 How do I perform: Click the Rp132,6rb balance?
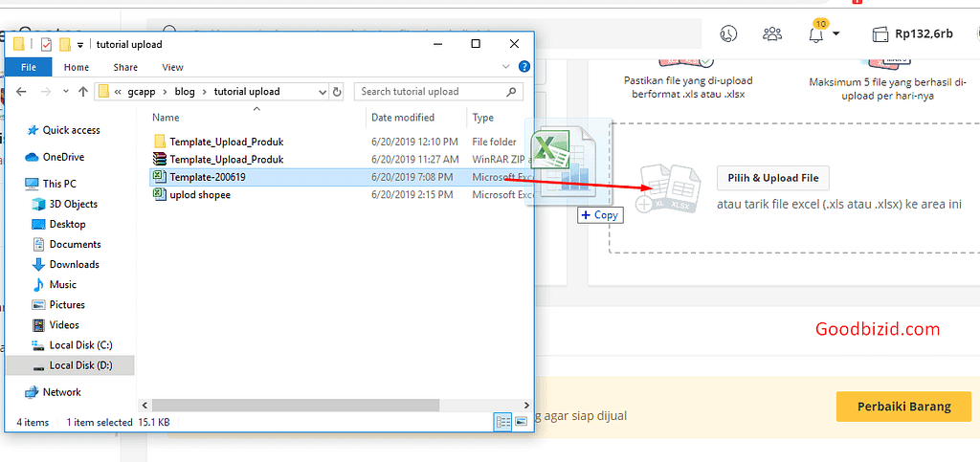924,33
